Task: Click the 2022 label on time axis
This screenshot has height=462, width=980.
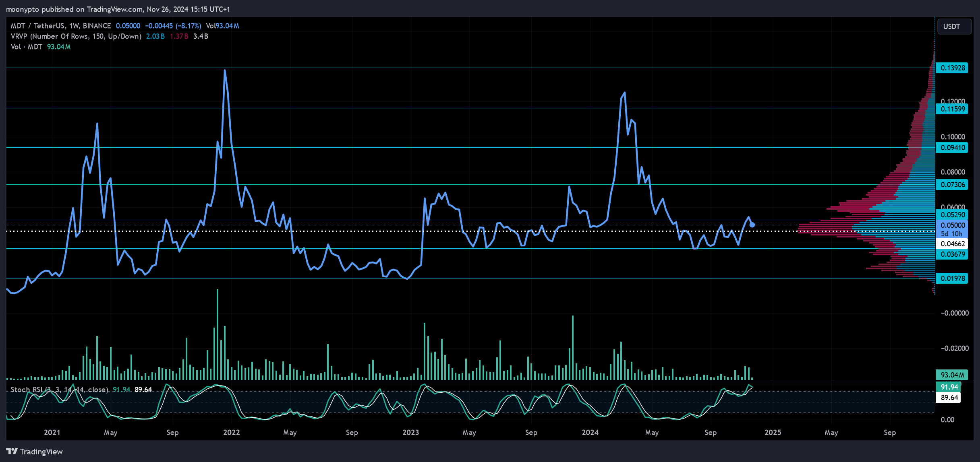Action: [231, 433]
